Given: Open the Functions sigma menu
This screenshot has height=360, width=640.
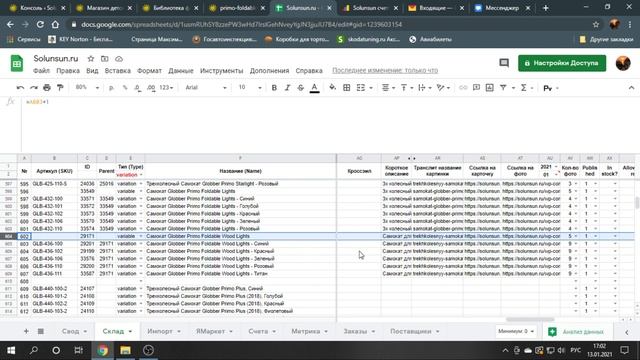Looking at the screenshot, I should pyautogui.click(x=524, y=88).
